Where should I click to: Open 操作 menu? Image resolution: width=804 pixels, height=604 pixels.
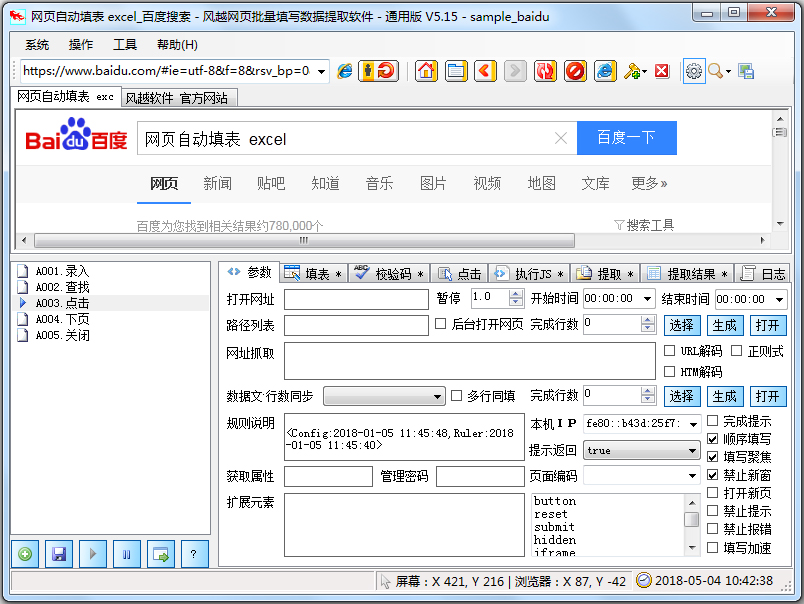click(81, 45)
